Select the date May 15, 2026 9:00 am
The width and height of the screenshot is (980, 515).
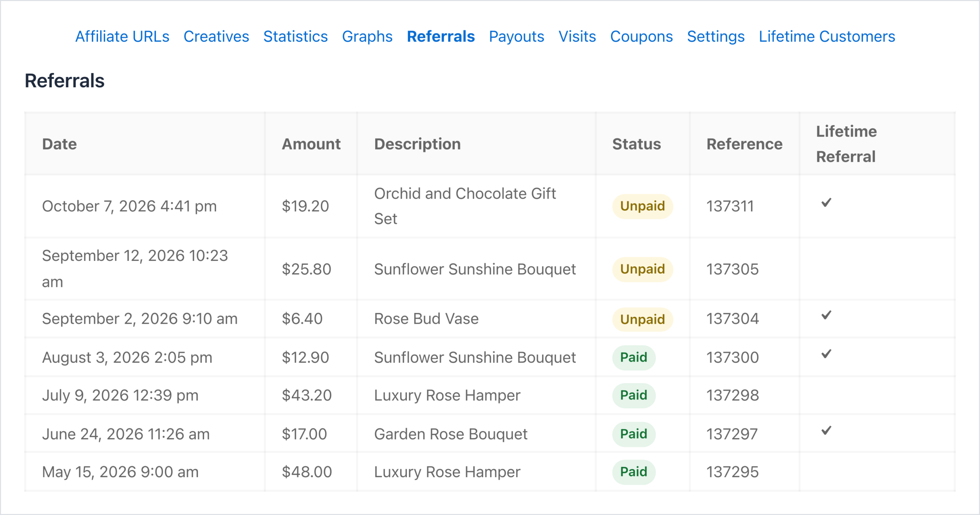click(x=120, y=472)
